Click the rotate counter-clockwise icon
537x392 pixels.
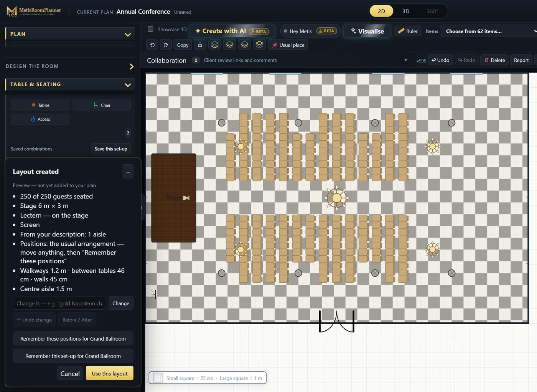tap(152, 45)
